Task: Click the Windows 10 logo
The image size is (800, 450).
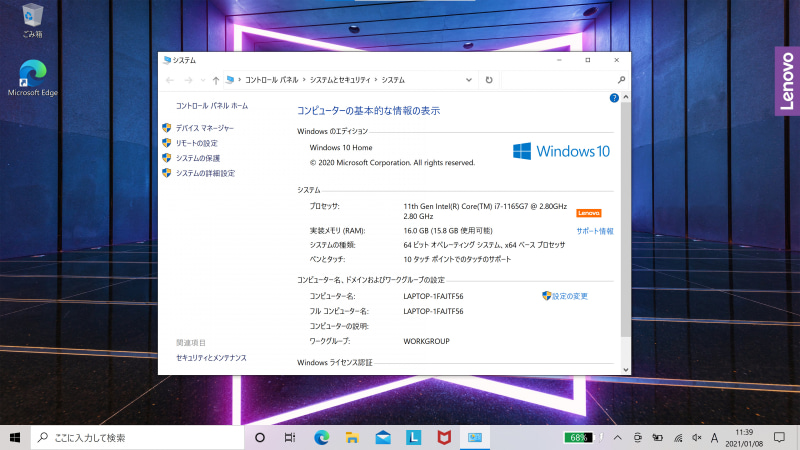Action: coord(561,151)
